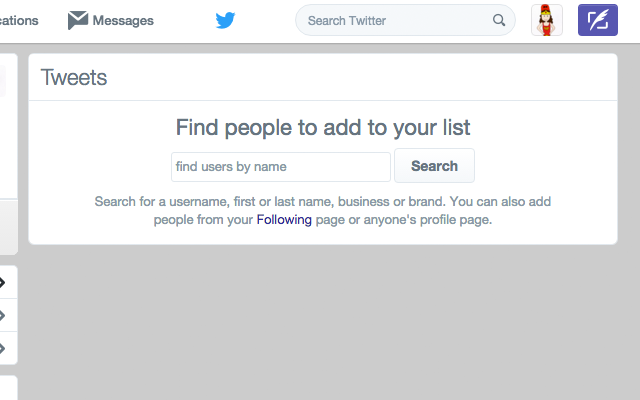
Task: Click the magnifying glass in Search Twitter
Action: coord(499,20)
